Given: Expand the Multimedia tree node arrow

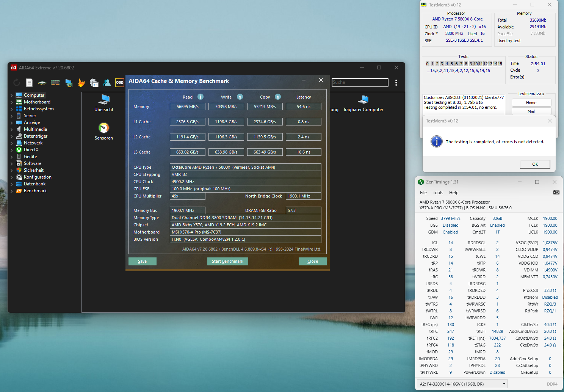Looking at the screenshot, I should pos(11,130).
